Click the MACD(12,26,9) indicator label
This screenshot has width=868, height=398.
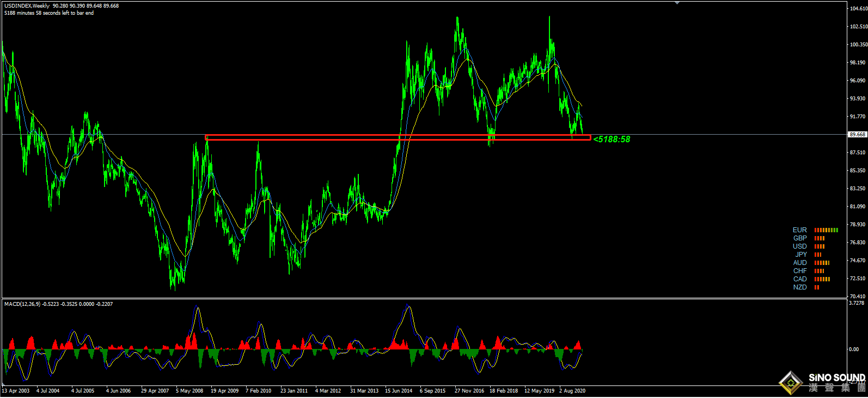tap(20, 304)
